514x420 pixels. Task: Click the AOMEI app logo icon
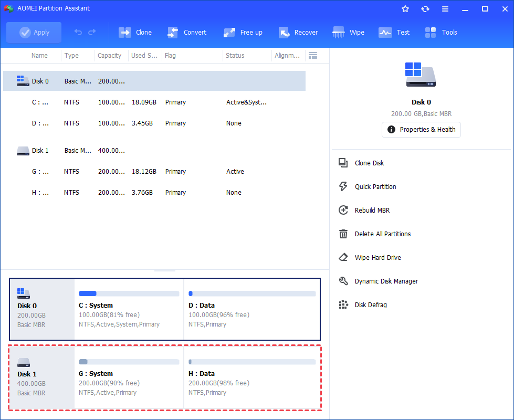coord(9,8)
